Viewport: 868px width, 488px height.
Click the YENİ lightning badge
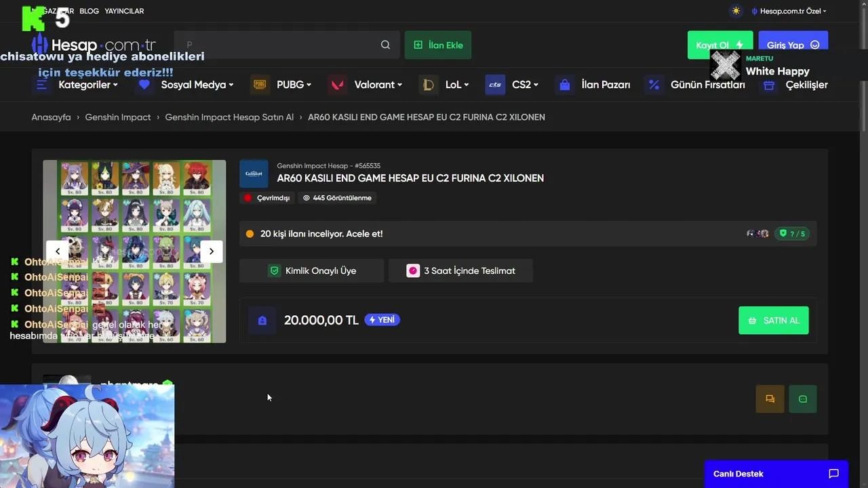coord(382,320)
